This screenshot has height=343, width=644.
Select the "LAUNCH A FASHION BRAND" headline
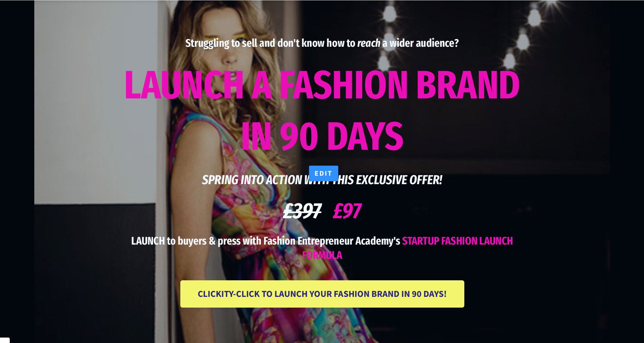click(322, 85)
